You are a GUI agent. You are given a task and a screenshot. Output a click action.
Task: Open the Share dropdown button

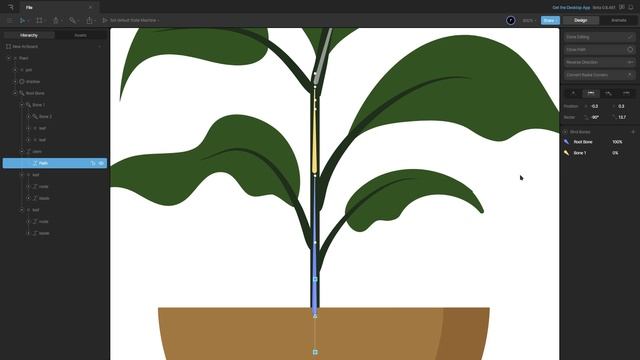tap(550, 20)
